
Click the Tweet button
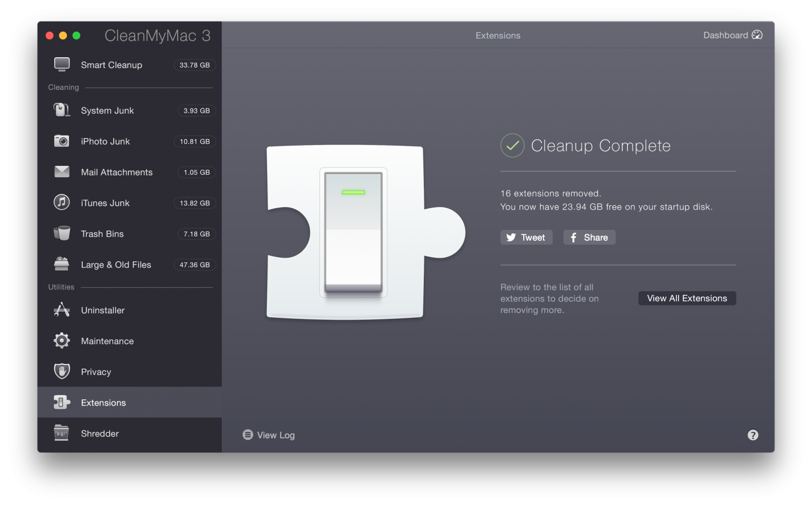(x=526, y=238)
